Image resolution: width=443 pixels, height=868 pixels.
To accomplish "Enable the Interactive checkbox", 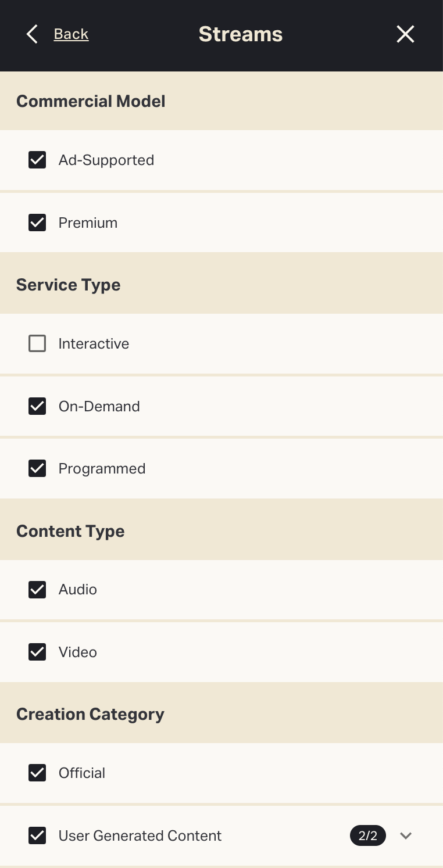I will pos(37,343).
